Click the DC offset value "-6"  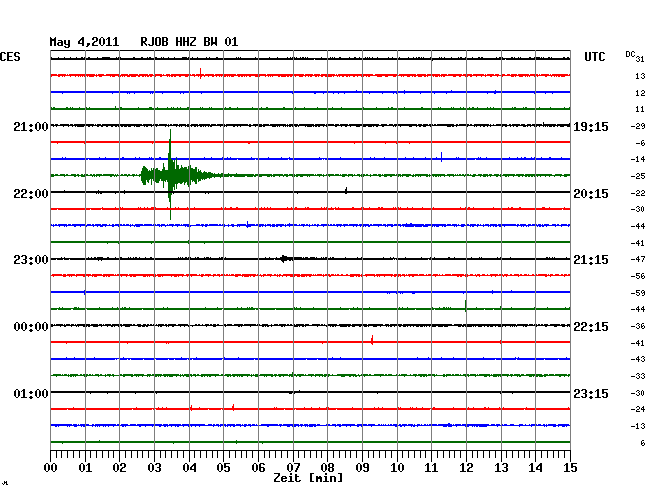640,143
